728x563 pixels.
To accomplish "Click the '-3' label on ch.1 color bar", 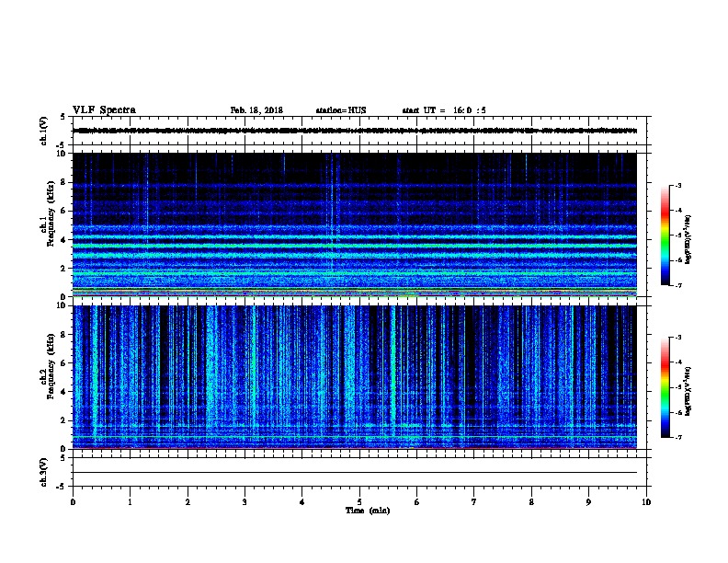I will click(x=678, y=185).
